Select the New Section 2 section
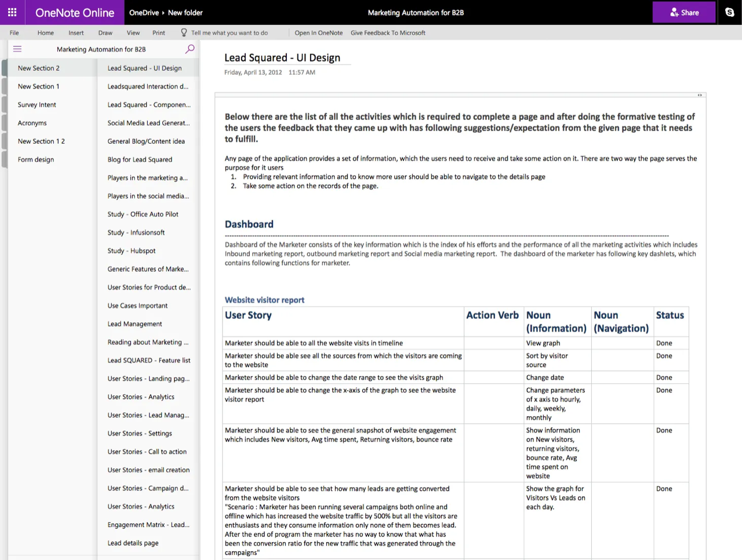Viewport: 742px width, 560px height. click(x=52, y=68)
